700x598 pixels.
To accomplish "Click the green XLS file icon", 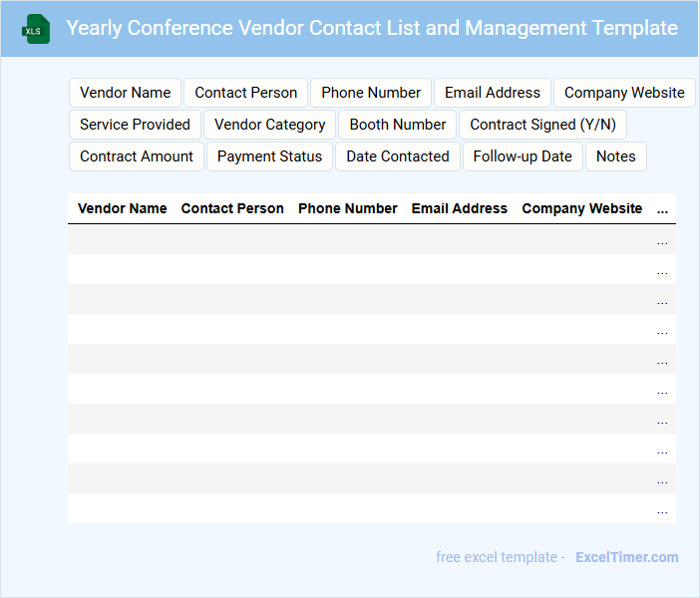I will click(x=36, y=29).
